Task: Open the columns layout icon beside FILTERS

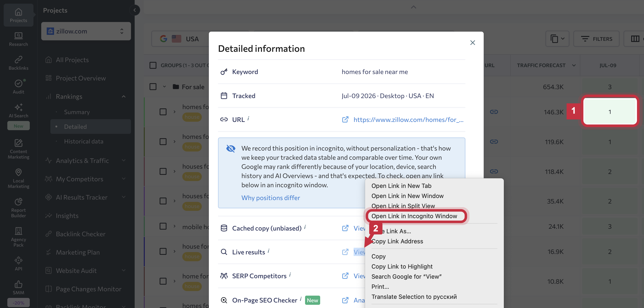Action: (x=635, y=39)
